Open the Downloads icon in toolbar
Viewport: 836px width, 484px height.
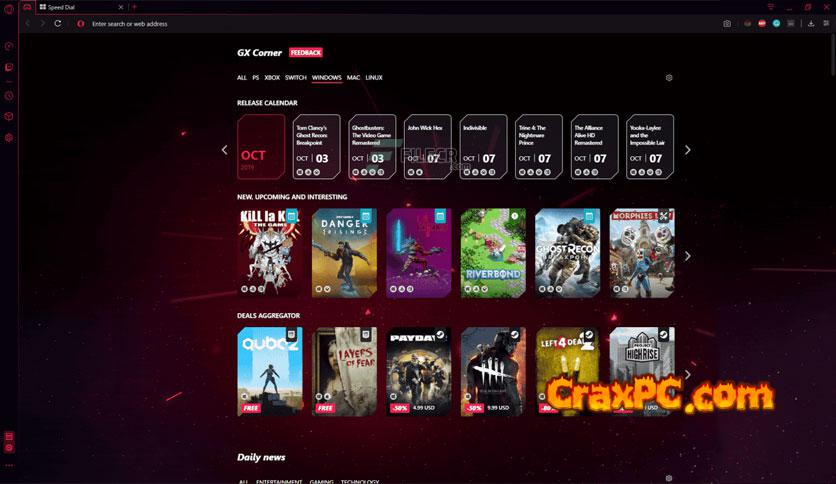click(x=811, y=23)
